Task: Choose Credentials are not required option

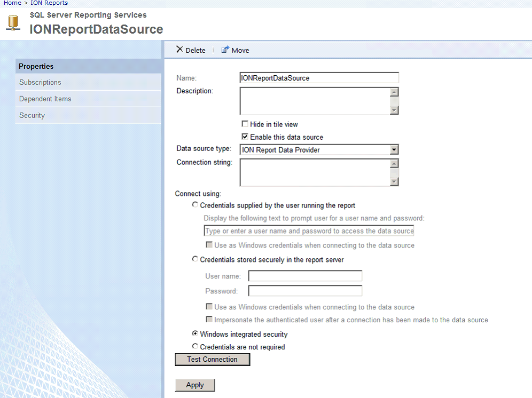Action: point(195,346)
